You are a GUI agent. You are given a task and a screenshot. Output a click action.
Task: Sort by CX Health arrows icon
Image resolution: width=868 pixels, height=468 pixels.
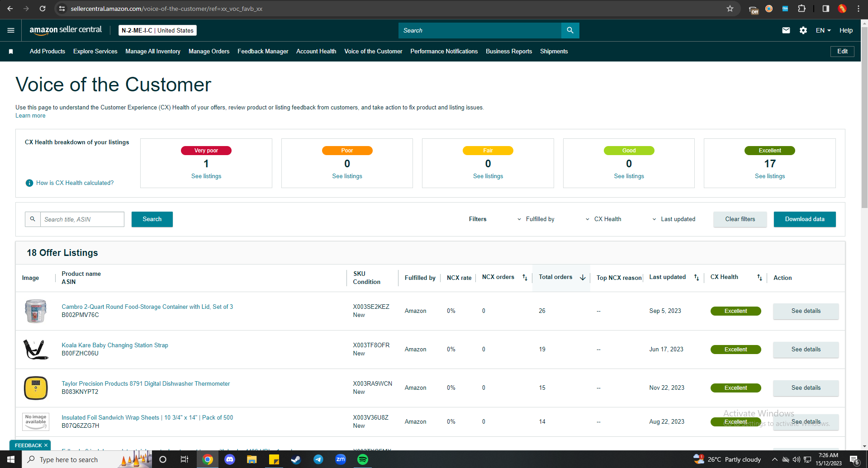tap(759, 278)
